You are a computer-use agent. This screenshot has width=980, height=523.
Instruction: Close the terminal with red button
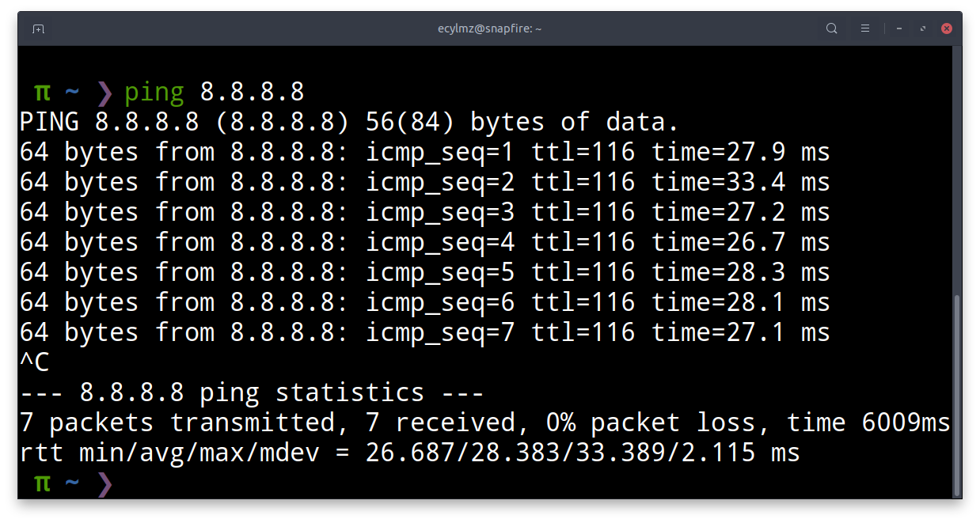[x=947, y=28]
